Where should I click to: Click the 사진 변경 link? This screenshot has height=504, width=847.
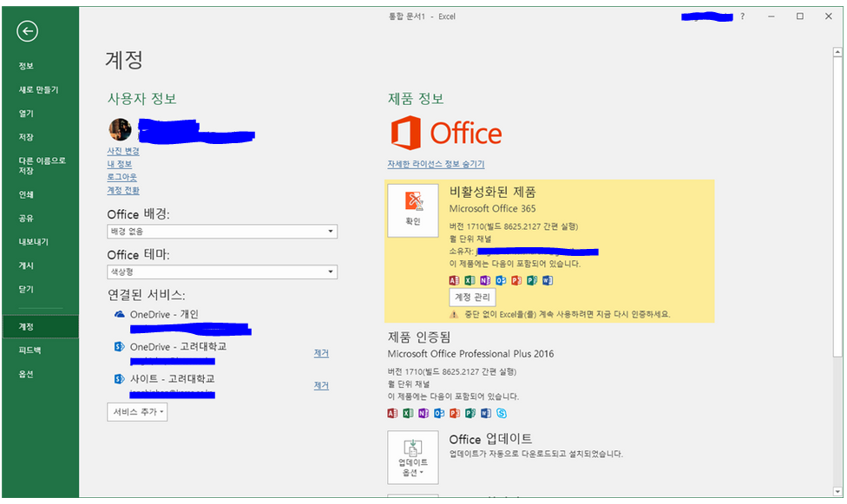click(x=123, y=151)
